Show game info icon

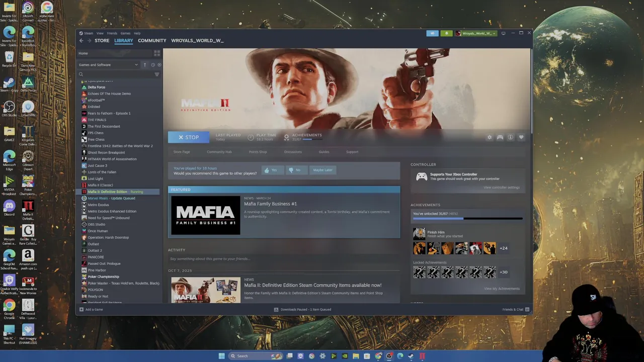pos(510,137)
